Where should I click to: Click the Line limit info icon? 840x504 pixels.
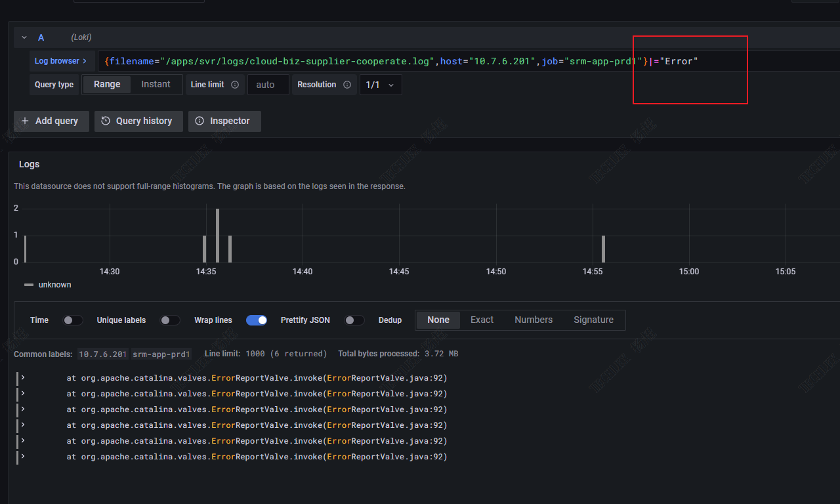[234, 85]
